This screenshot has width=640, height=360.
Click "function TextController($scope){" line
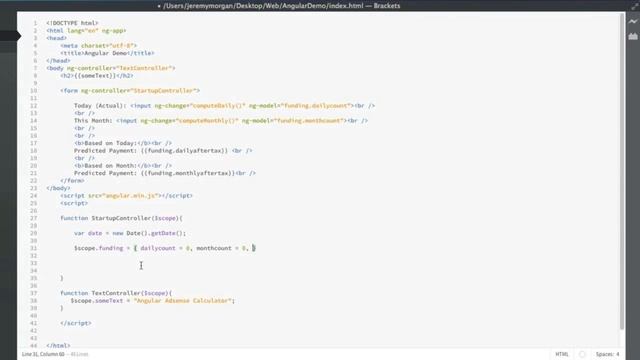point(116,293)
